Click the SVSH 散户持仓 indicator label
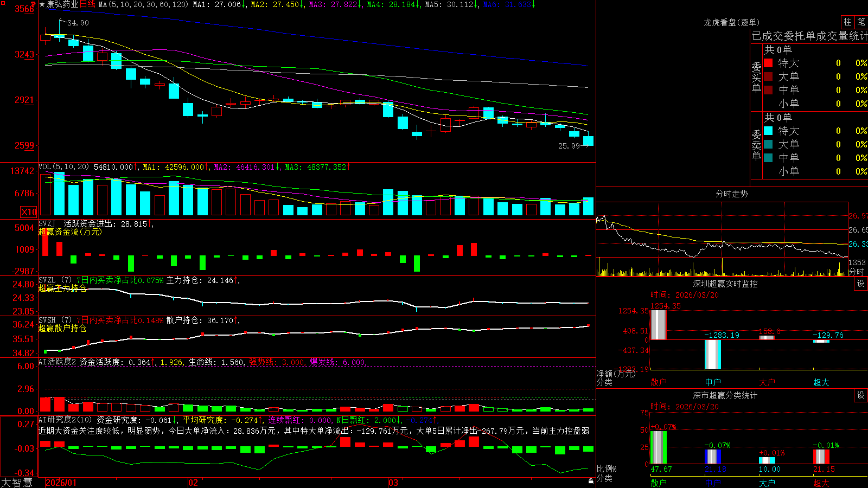868x488 pixels. 139,320
